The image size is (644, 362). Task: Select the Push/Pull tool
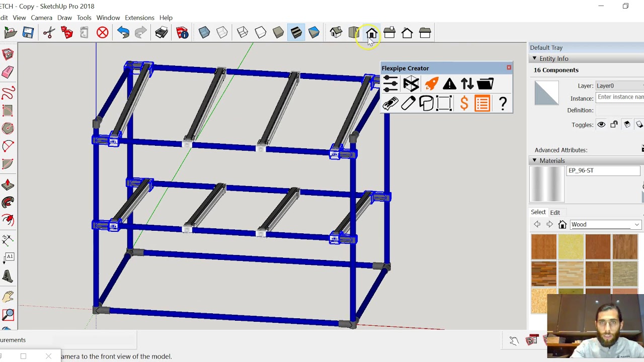click(8, 185)
